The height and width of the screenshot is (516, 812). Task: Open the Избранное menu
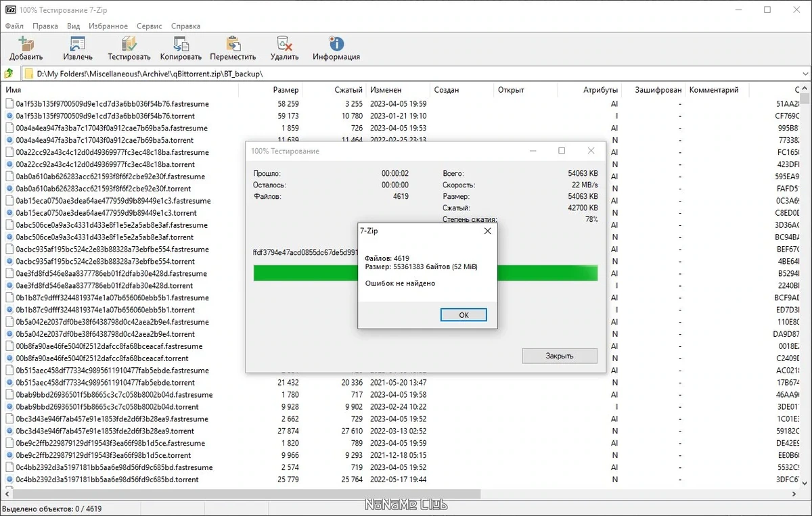click(108, 26)
